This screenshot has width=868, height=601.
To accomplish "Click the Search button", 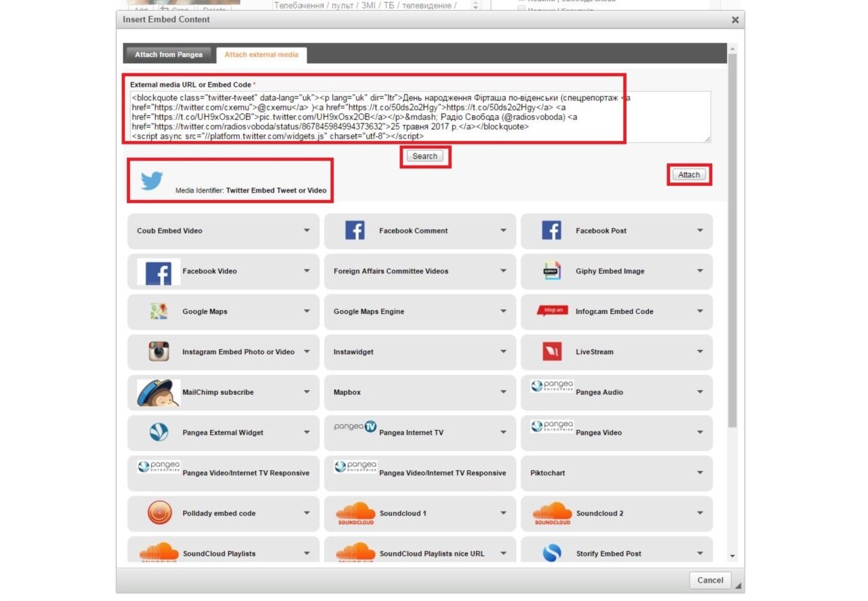I will (425, 156).
